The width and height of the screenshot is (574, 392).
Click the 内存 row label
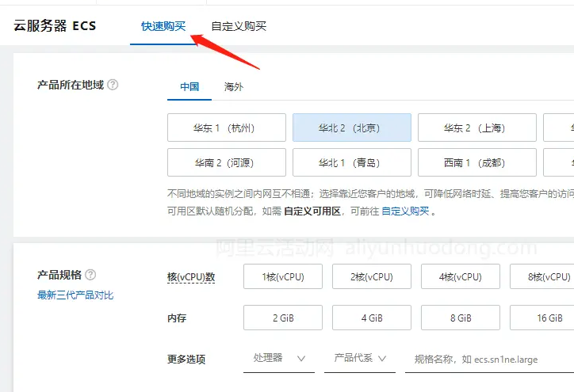point(177,318)
